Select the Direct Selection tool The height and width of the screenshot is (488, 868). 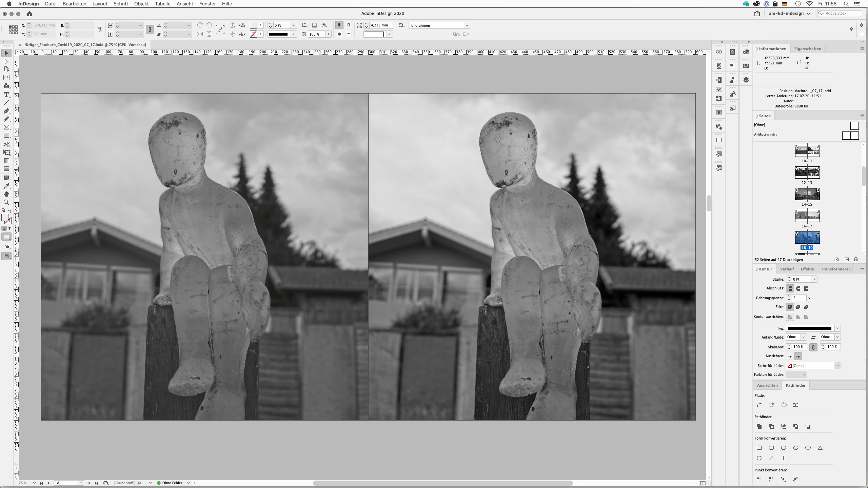[x=6, y=61]
